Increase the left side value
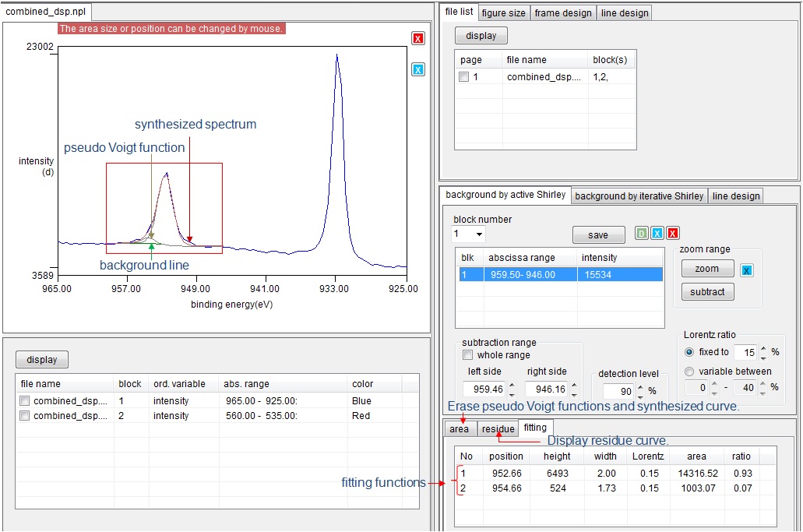The width and height of the screenshot is (803, 532). pyautogui.click(x=512, y=385)
